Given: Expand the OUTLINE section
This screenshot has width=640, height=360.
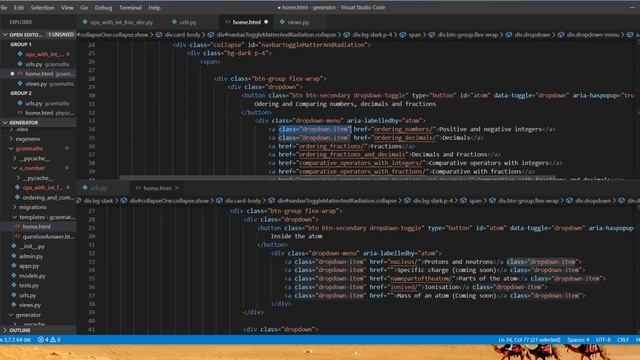Looking at the screenshot, I should 5,330.
